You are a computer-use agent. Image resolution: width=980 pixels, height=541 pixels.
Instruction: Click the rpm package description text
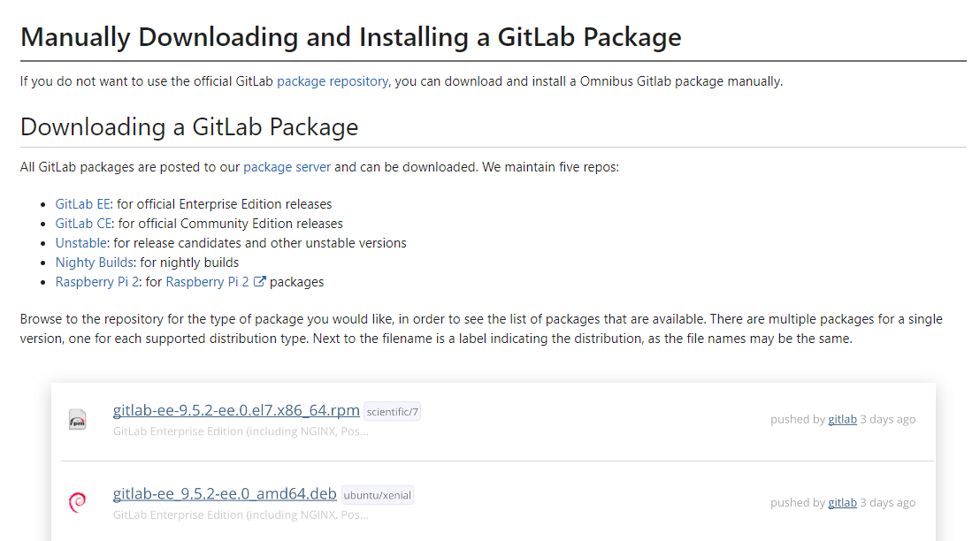point(241,431)
